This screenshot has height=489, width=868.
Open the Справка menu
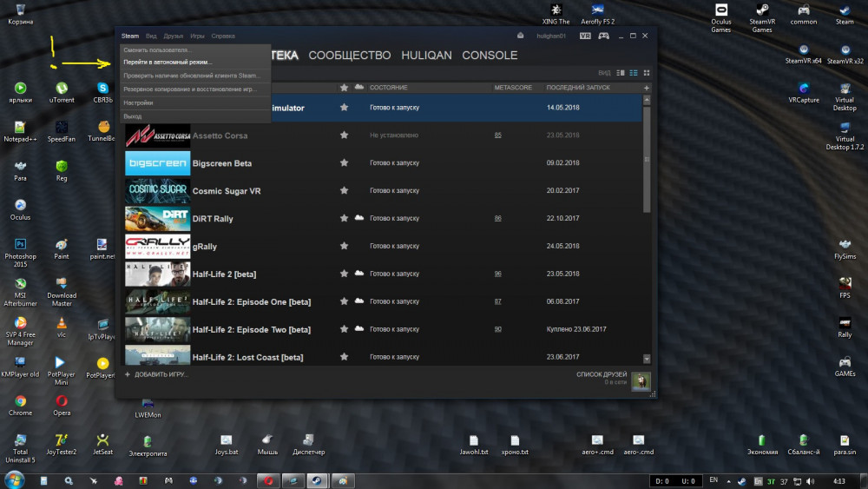(x=223, y=36)
